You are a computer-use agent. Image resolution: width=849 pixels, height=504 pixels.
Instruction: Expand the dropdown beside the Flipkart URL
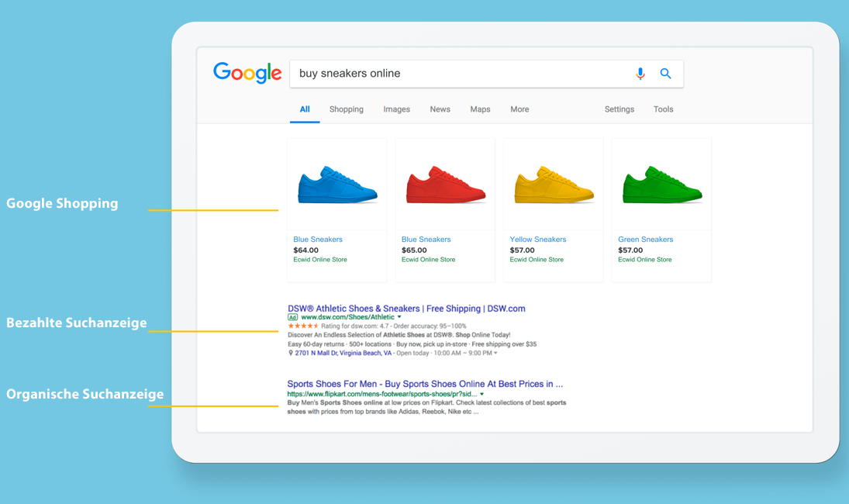pyautogui.click(x=483, y=394)
